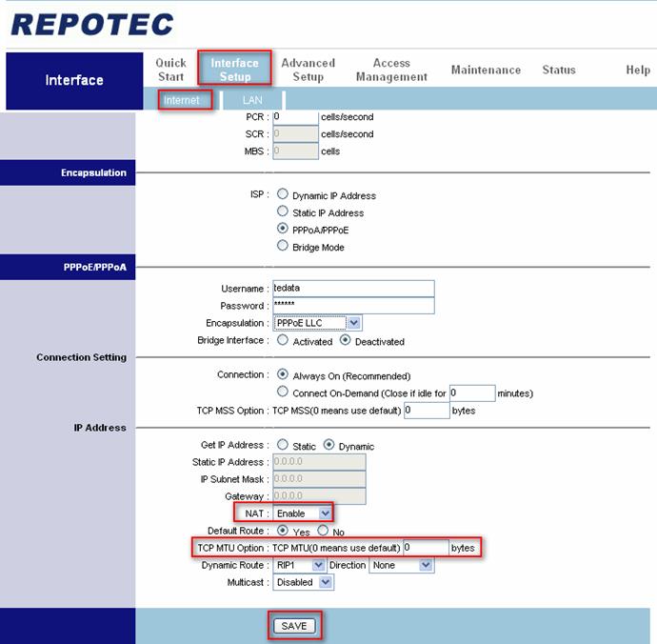
Task: Set Default Route to No
Action: point(323,531)
